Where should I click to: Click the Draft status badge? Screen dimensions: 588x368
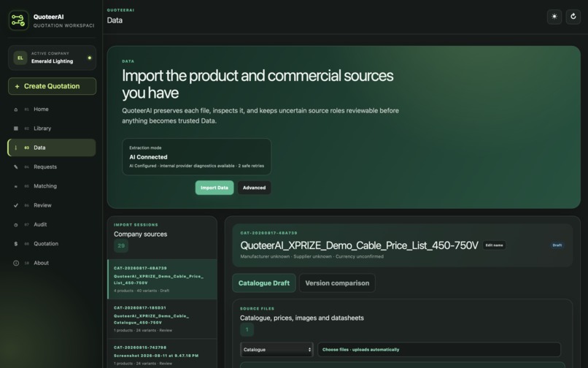(557, 245)
